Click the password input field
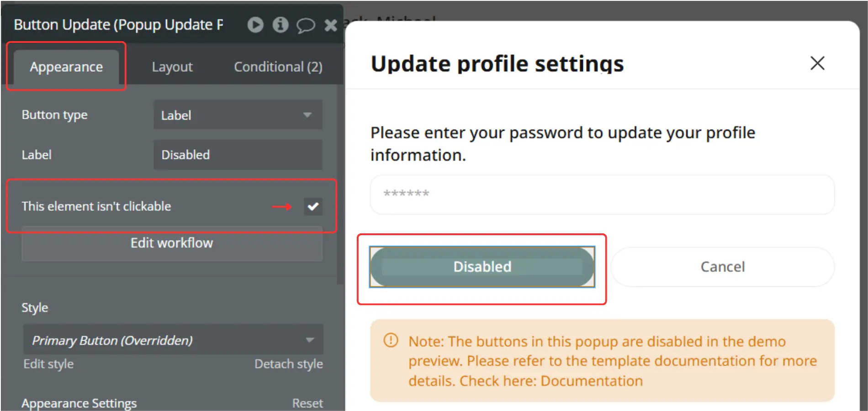 602,194
